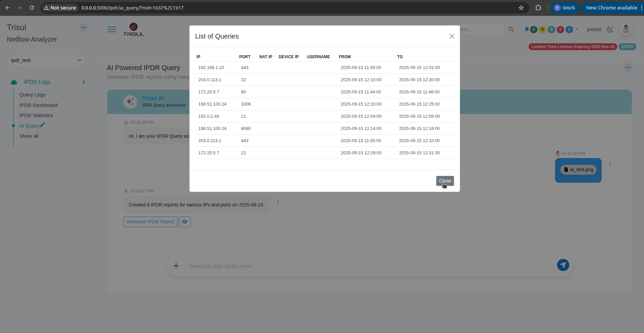Click the Generate IPDR Report button
The image size is (644, 333).
[x=151, y=222]
